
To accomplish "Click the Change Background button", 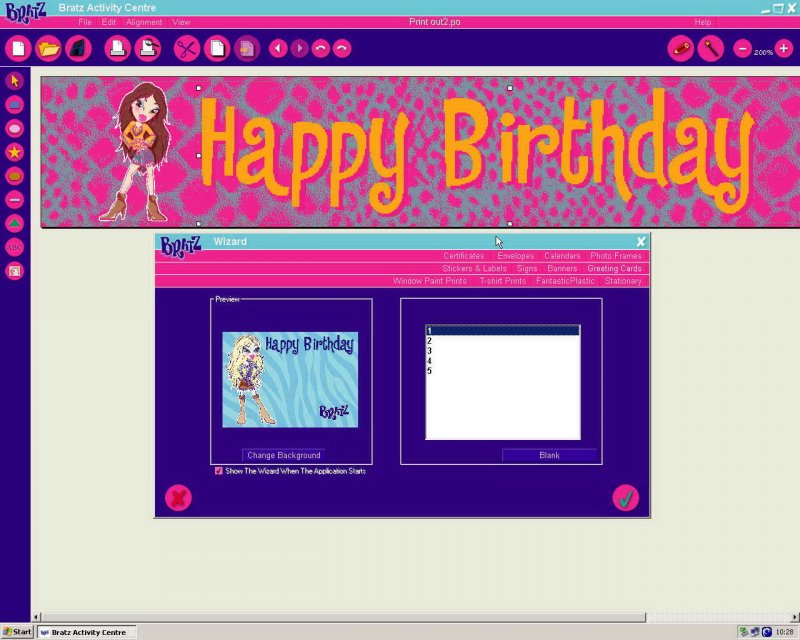I will (283, 455).
